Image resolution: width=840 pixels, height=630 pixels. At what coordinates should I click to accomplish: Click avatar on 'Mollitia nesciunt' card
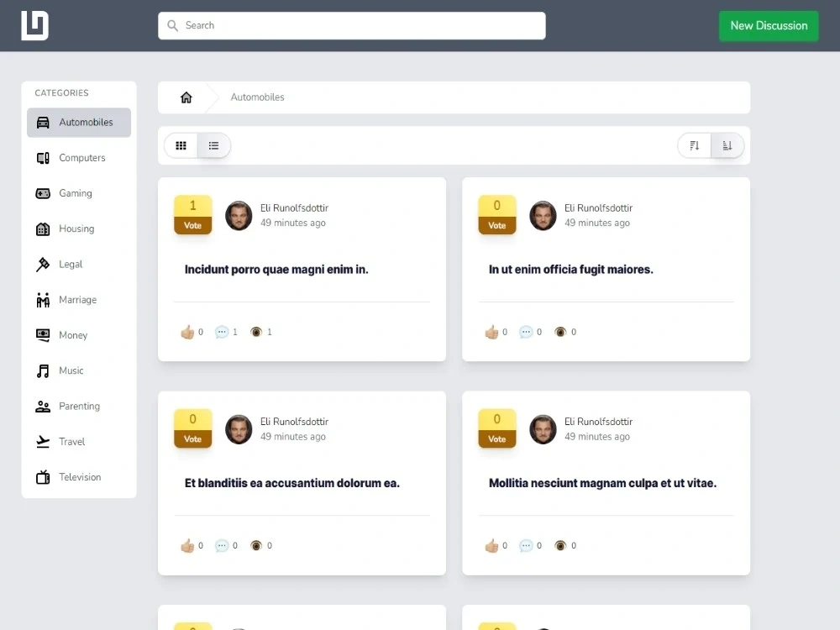click(x=543, y=429)
